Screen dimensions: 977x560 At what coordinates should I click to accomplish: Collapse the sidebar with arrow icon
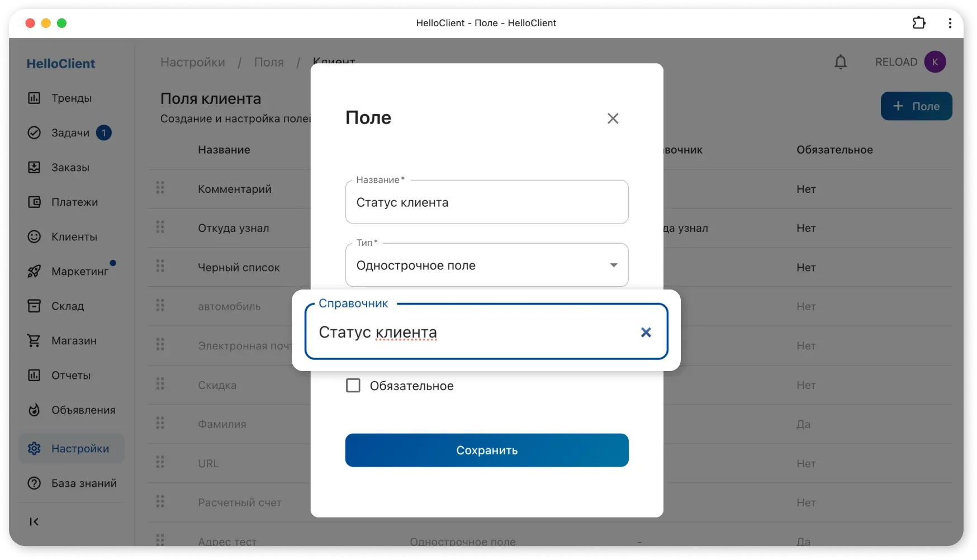click(34, 521)
